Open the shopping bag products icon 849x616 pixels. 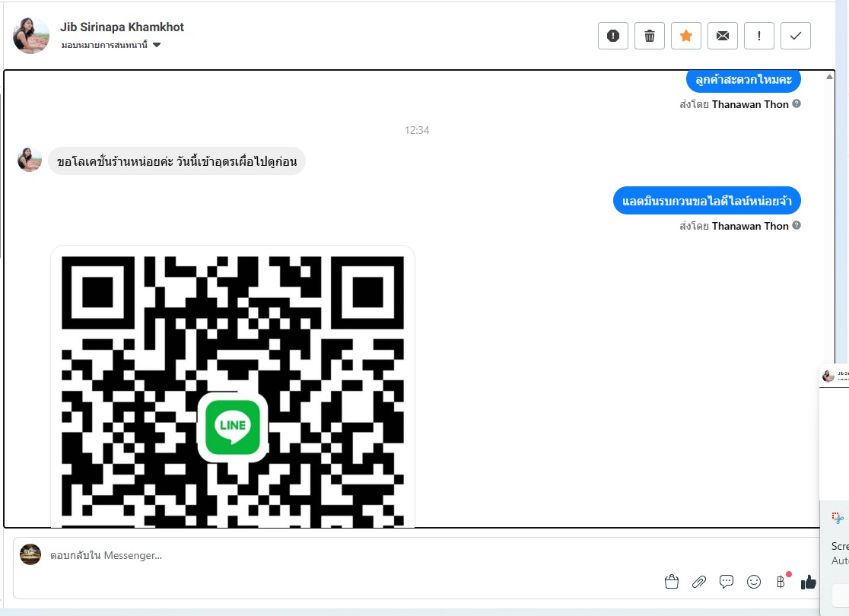click(672, 582)
